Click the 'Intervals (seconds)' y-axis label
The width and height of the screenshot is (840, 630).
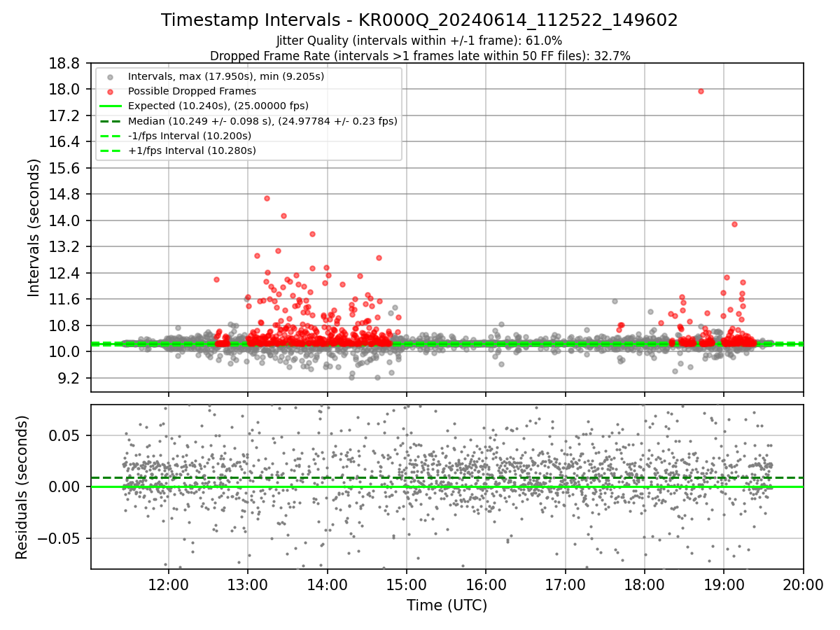coord(34,227)
